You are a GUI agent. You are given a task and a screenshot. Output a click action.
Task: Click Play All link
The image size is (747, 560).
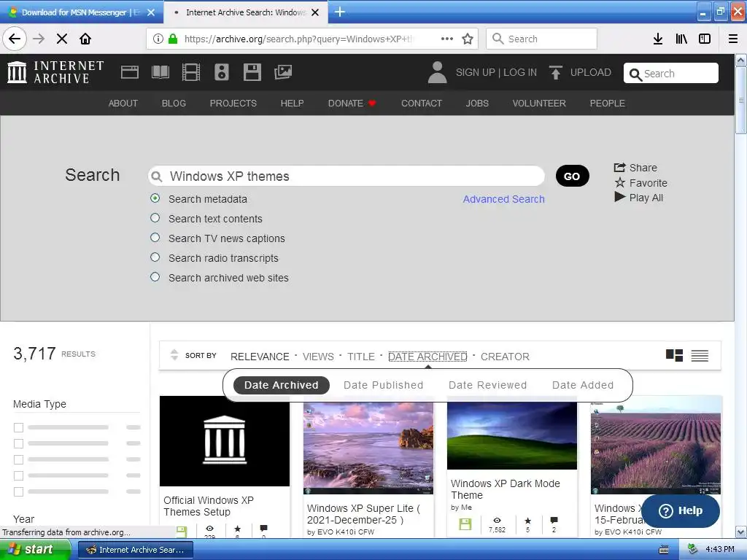pyautogui.click(x=639, y=198)
